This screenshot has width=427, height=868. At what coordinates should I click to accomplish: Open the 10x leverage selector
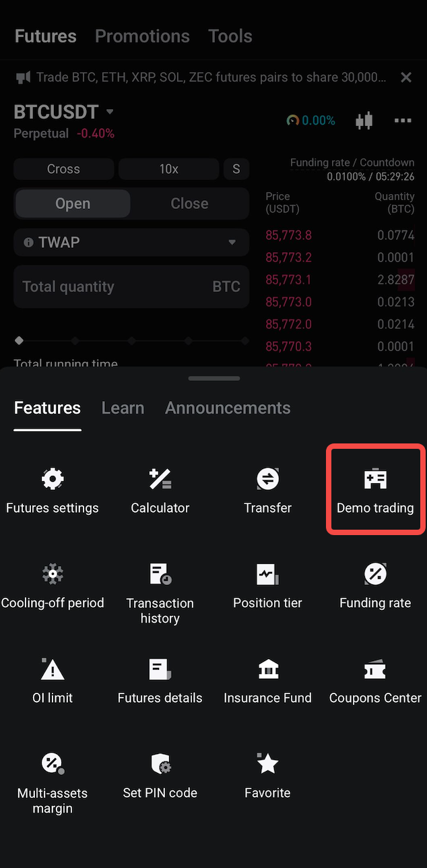click(x=168, y=169)
